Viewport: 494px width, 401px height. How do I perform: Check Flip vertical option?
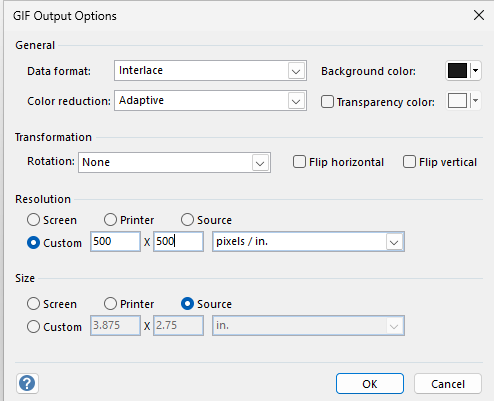click(x=409, y=162)
